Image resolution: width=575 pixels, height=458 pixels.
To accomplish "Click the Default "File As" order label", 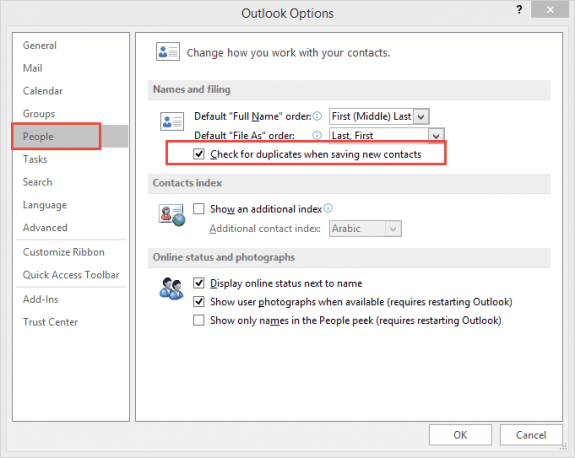I will point(244,135).
